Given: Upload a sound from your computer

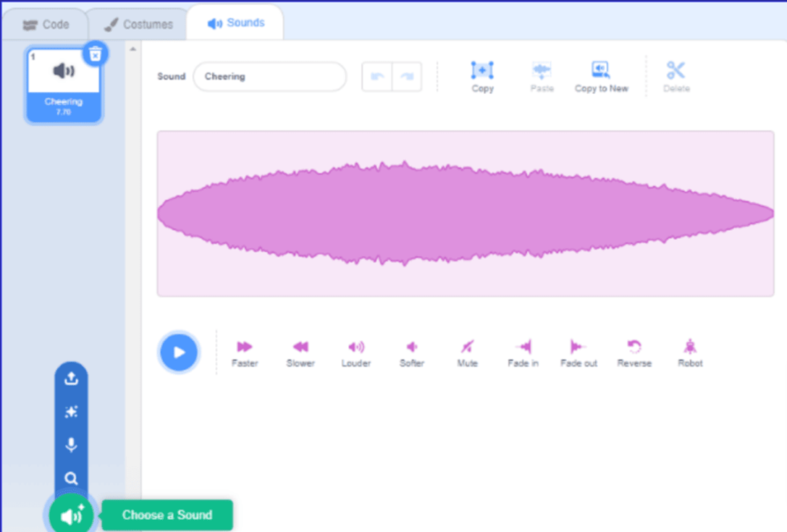Looking at the screenshot, I should [71, 378].
